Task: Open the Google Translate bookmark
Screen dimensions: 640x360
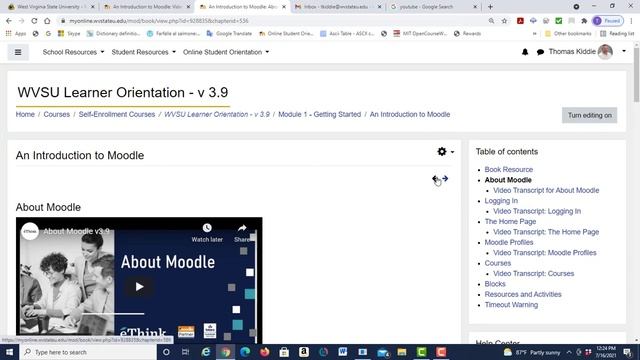Action: (x=229, y=33)
